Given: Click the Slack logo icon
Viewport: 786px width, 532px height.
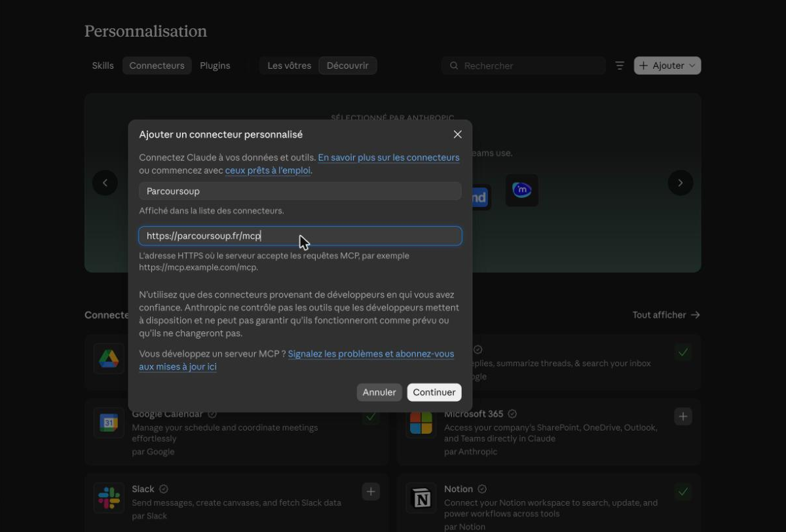Looking at the screenshot, I should coord(109,497).
